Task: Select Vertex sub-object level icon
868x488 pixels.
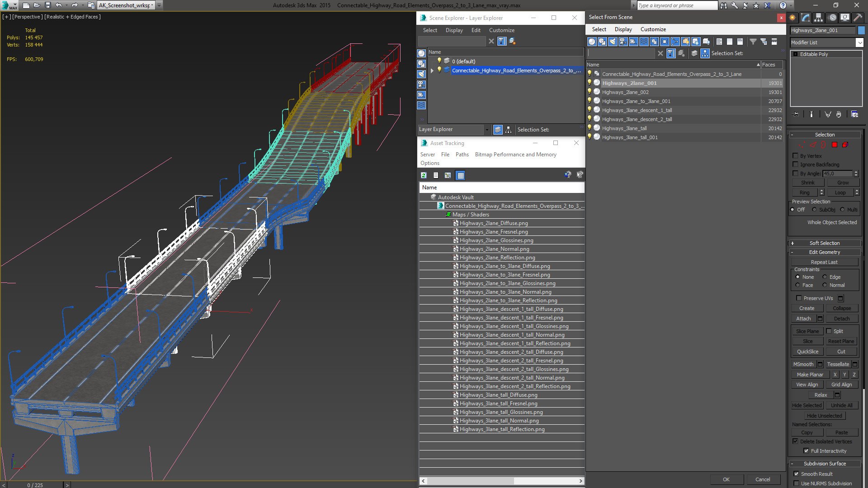Action: click(802, 145)
